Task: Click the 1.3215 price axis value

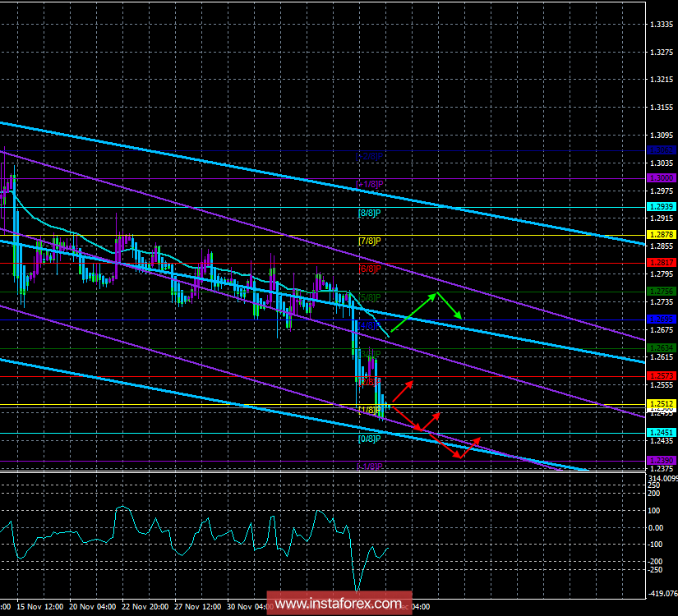Action: point(662,80)
